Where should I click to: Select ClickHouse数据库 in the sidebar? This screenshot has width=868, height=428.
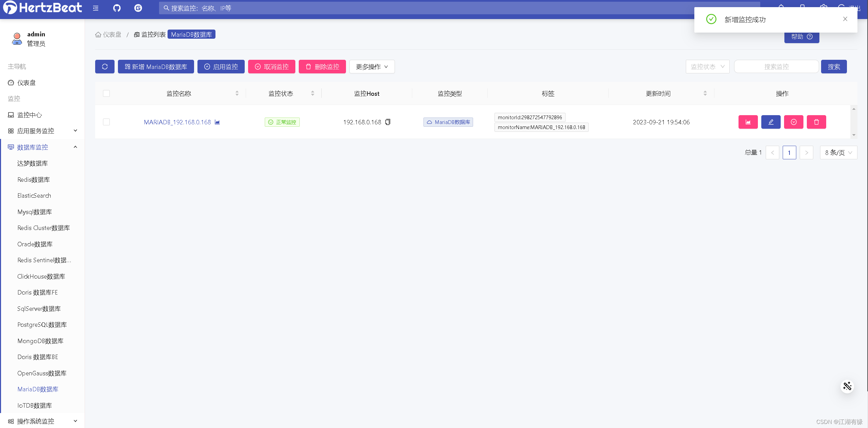pyautogui.click(x=41, y=276)
